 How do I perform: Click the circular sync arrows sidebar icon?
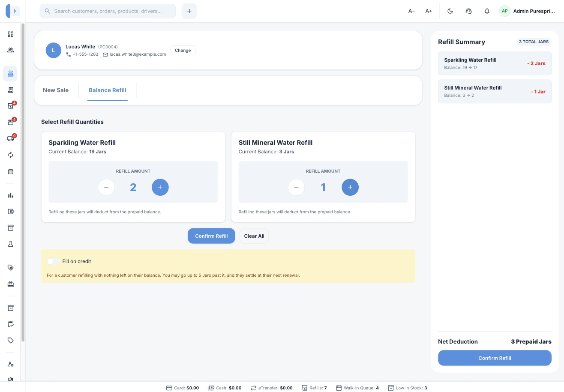click(x=11, y=155)
